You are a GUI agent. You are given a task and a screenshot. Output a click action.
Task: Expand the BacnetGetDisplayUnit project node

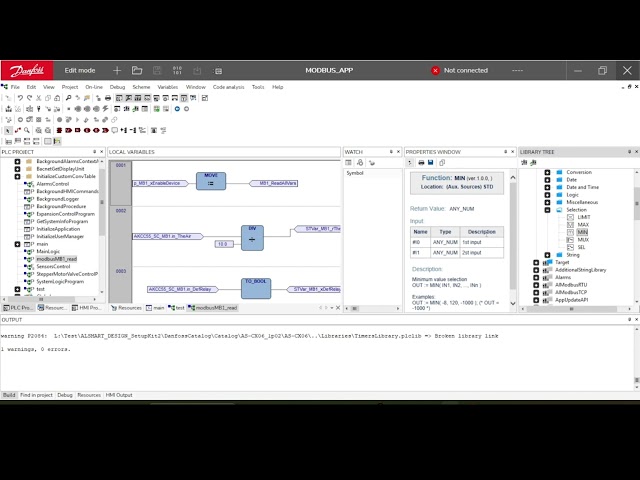(18, 169)
